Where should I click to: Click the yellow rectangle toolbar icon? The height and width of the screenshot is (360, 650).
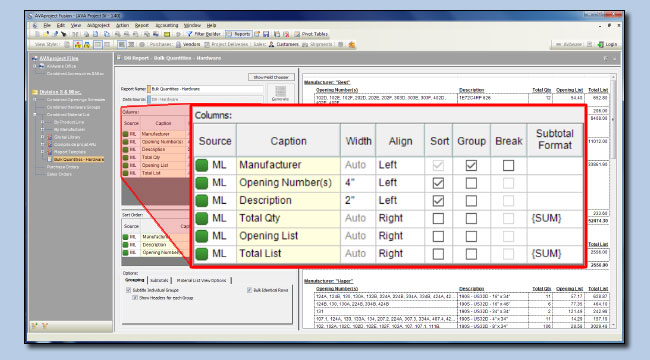coord(167,34)
